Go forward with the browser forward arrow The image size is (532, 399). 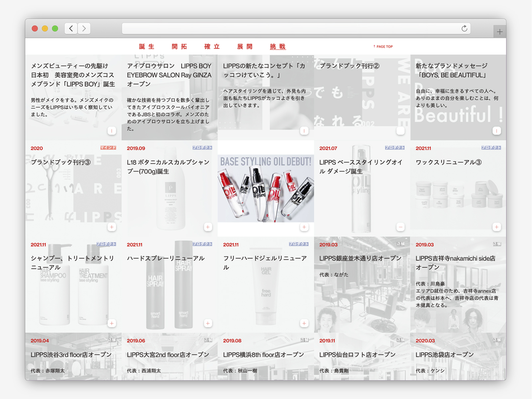[84, 29]
